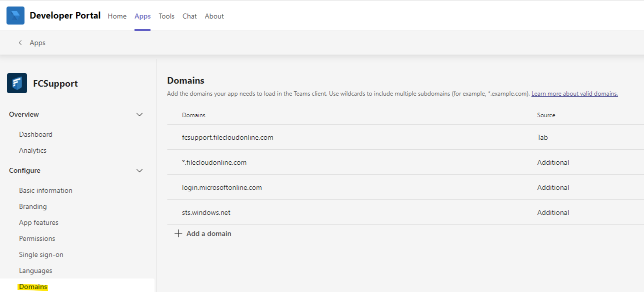
Task: Click the Developer Portal logo icon
Action: point(15,16)
